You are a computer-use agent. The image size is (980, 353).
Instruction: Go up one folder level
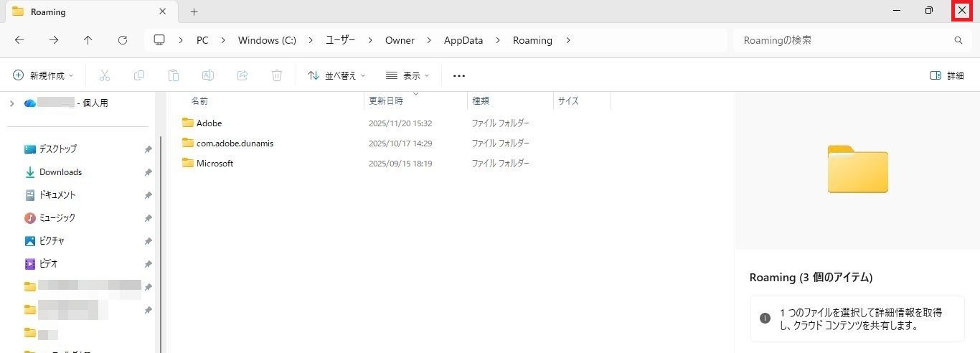click(88, 40)
